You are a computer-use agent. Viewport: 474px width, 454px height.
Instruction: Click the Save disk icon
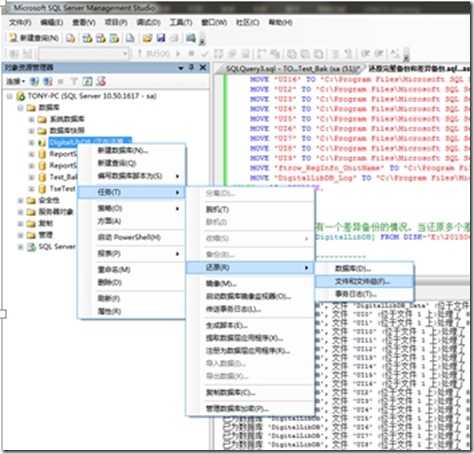tap(161, 38)
